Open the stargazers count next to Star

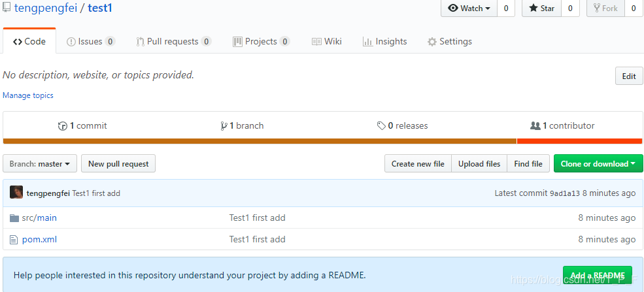pyautogui.click(x=571, y=8)
